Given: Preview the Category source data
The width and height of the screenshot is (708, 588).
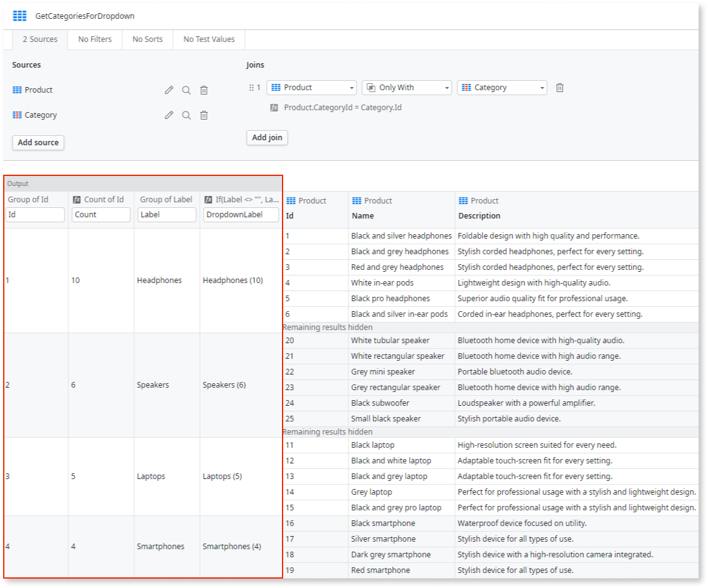Looking at the screenshot, I should pyautogui.click(x=186, y=115).
